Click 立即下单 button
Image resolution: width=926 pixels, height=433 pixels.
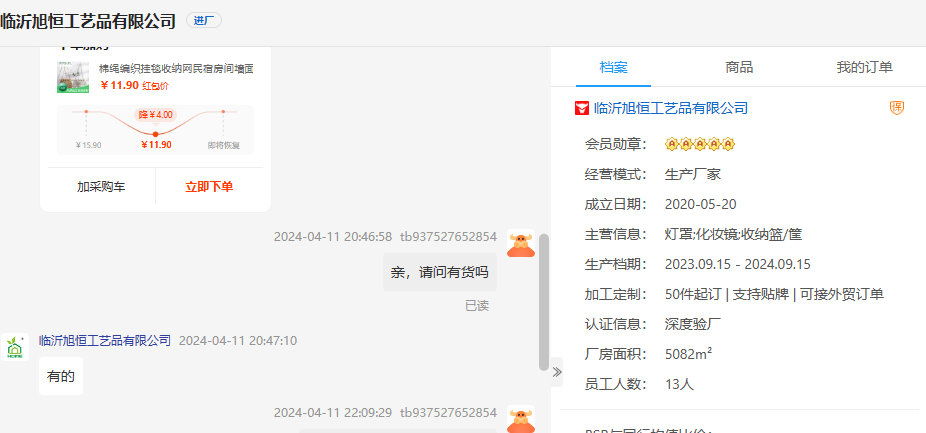coord(209,187)
